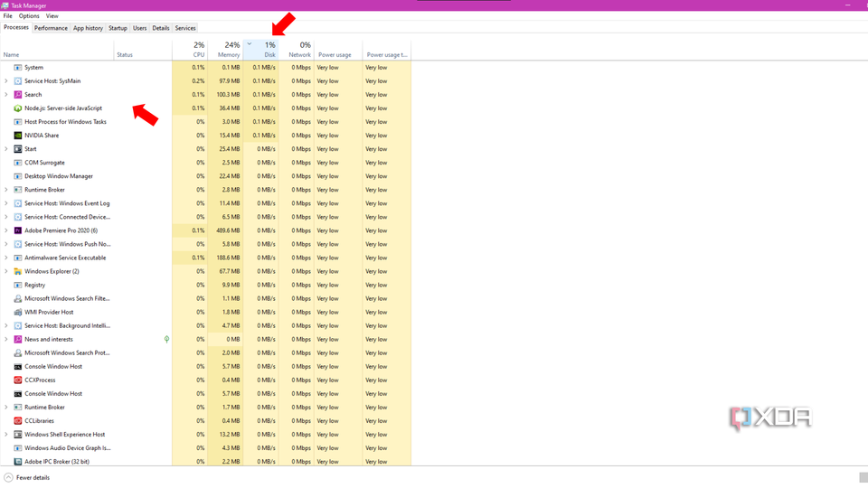The image size is (868, 488).
Task: Click the Task Manager title bar icon
Action: pyautogui.click(x=5, y=5)
